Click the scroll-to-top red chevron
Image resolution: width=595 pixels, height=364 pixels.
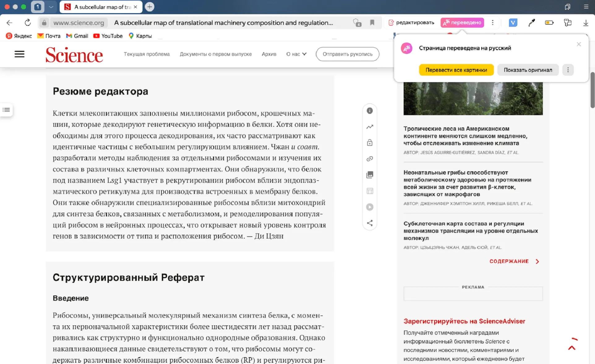click(x=572, y=348)
